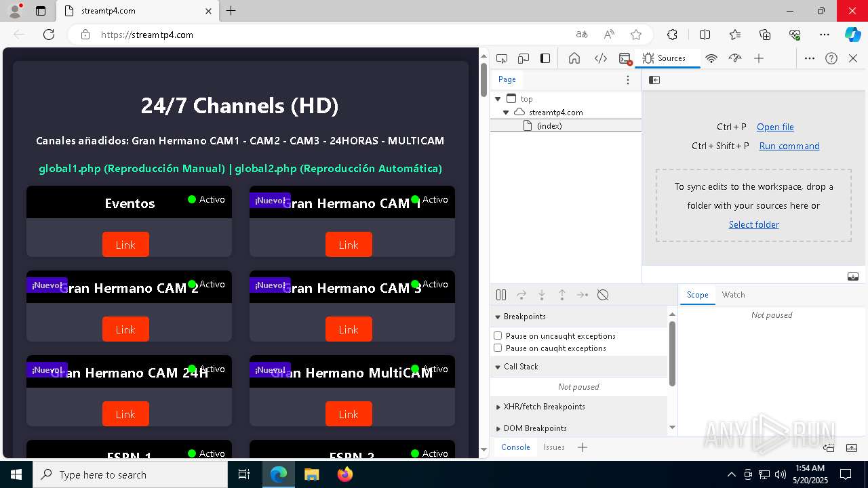868x488 pixels.
Task: Toggle debugger sidebar collapse icon below editor
Action: coord(853,277)
